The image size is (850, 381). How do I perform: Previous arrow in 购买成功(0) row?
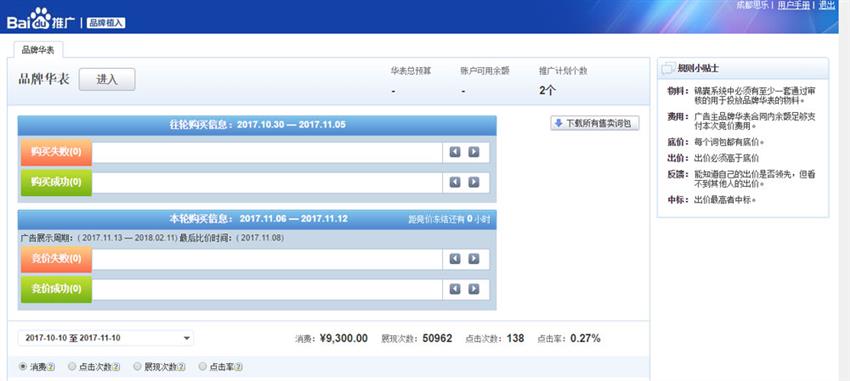point(455,183)
